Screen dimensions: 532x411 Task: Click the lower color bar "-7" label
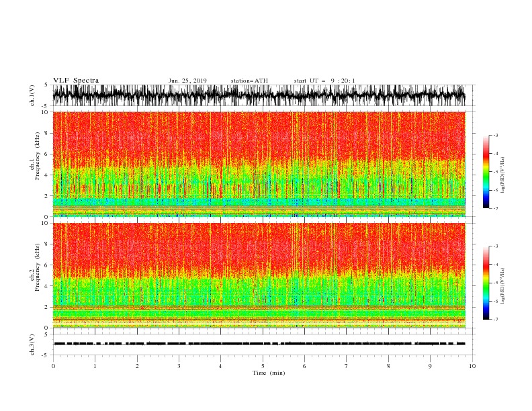[x=495, y=320]
